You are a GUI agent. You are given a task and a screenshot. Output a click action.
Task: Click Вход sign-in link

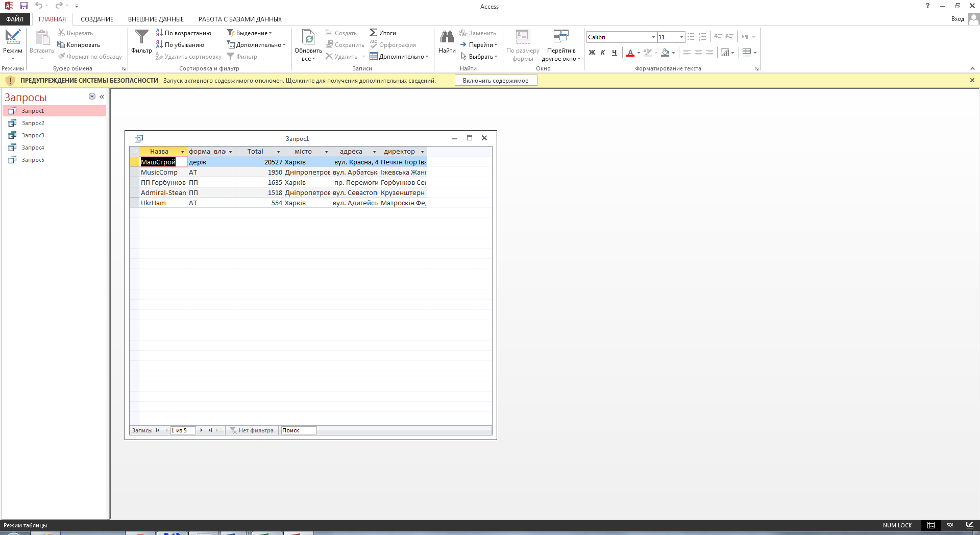pyautogui.click(x=958, y=19)
